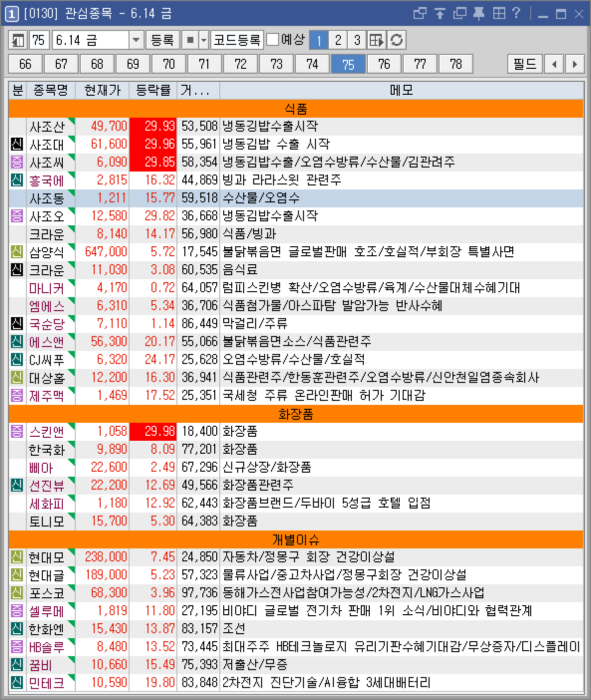
Task: Click the 증 badge in the 사조오 row
Action: [x=17, y=216]
